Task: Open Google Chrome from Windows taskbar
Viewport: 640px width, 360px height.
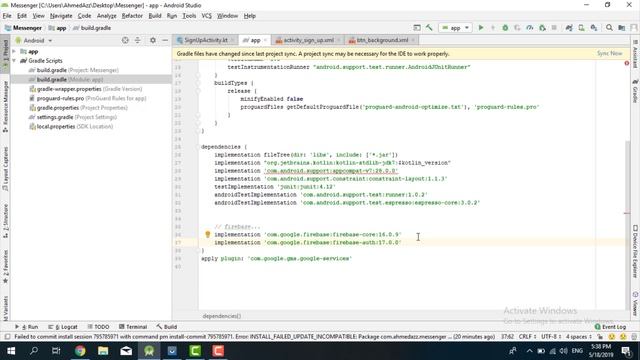Action: point(80,351)
